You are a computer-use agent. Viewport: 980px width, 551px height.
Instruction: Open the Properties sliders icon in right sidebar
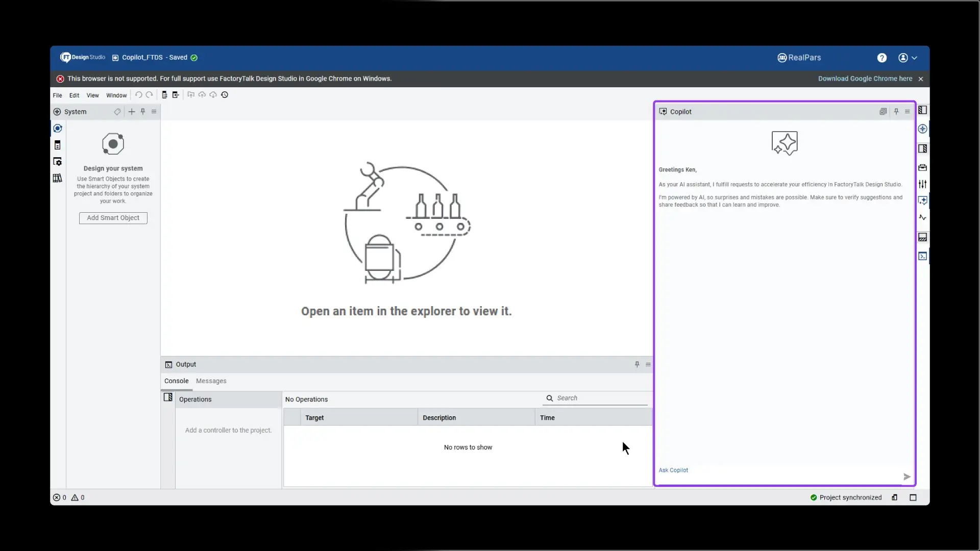tap(923, 184)
